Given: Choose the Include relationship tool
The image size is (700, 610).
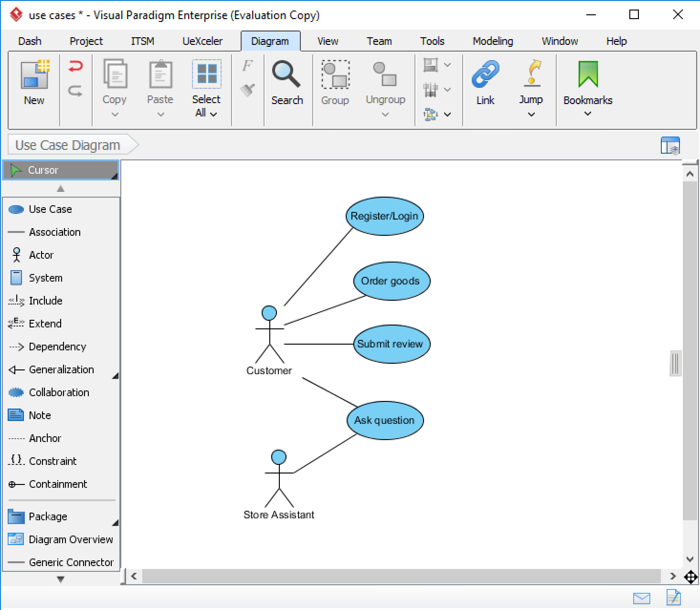Looking at the screenshot, I should [x=45, y=301].
